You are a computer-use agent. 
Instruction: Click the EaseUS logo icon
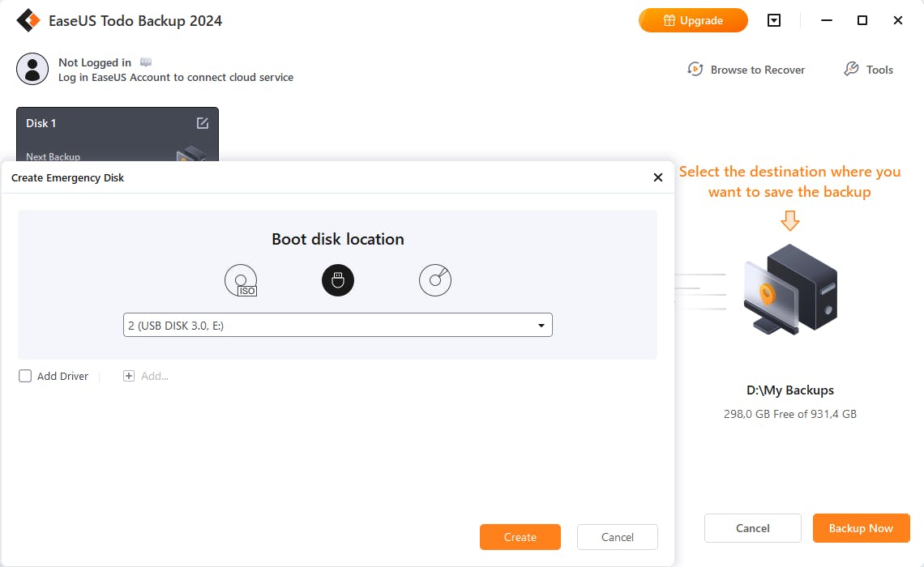28,20
